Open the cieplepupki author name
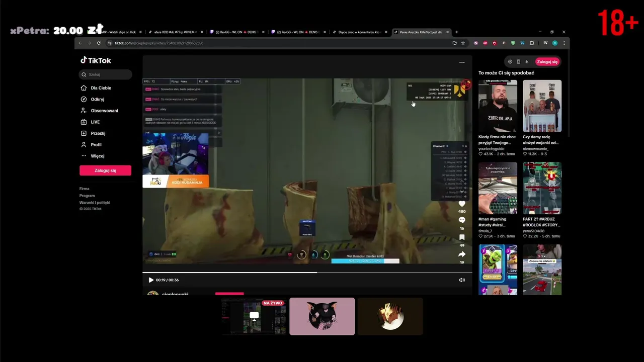This screenshot has height=362, width=644. click(175, 294)
